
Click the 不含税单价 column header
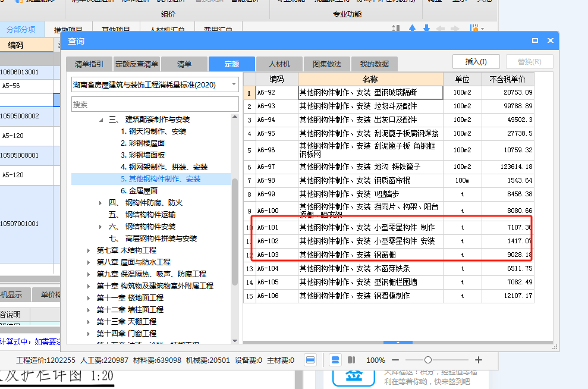tap(508, 79)
